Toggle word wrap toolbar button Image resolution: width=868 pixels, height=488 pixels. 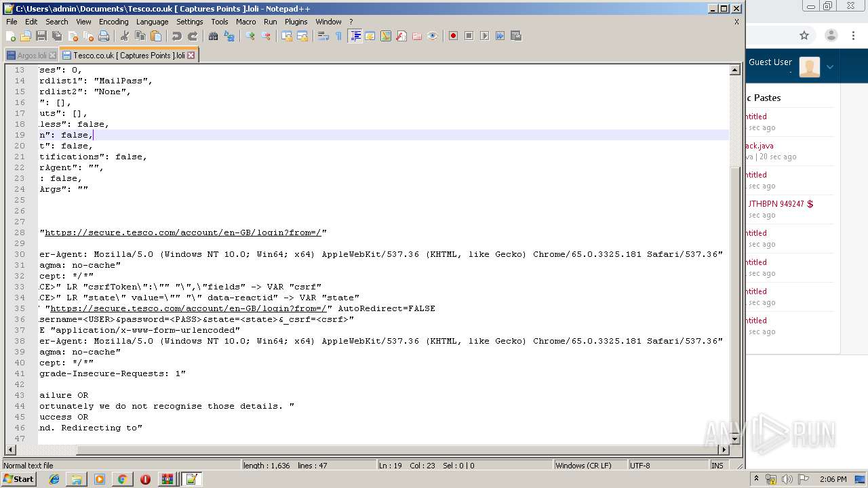click(323, 36)
